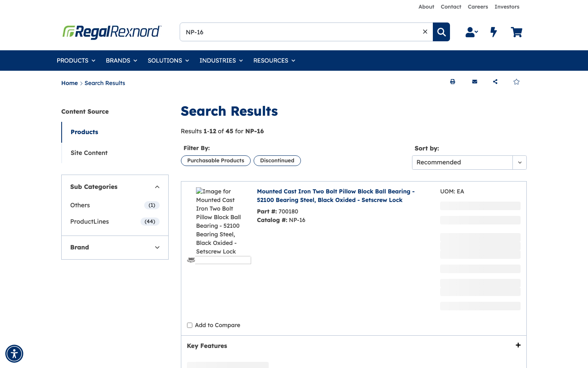
Task: Click the lightning bolt quick order icon
Action: 494,32
